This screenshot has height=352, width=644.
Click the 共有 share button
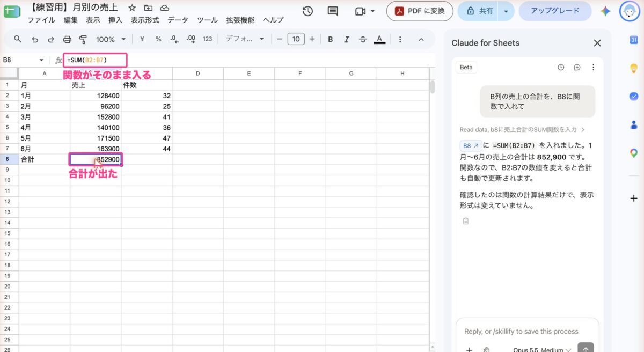click(x=479, y=11)
